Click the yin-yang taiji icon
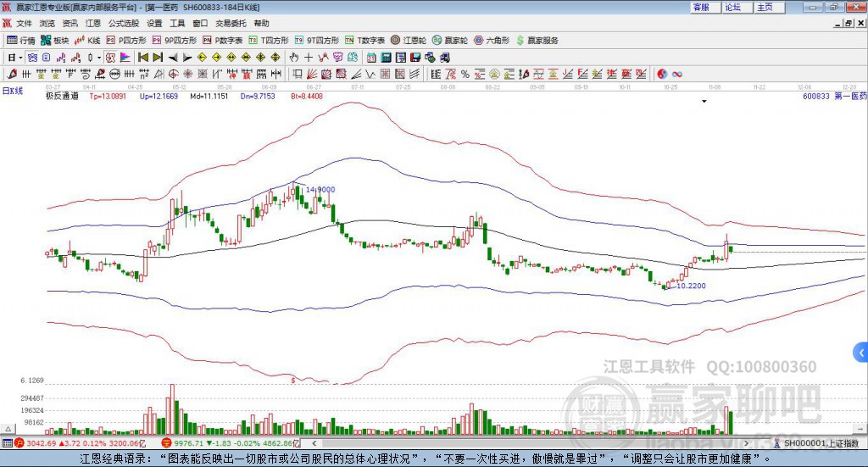Screen dimensions: 868x467 pyautogui.click(x=662, y=74)
